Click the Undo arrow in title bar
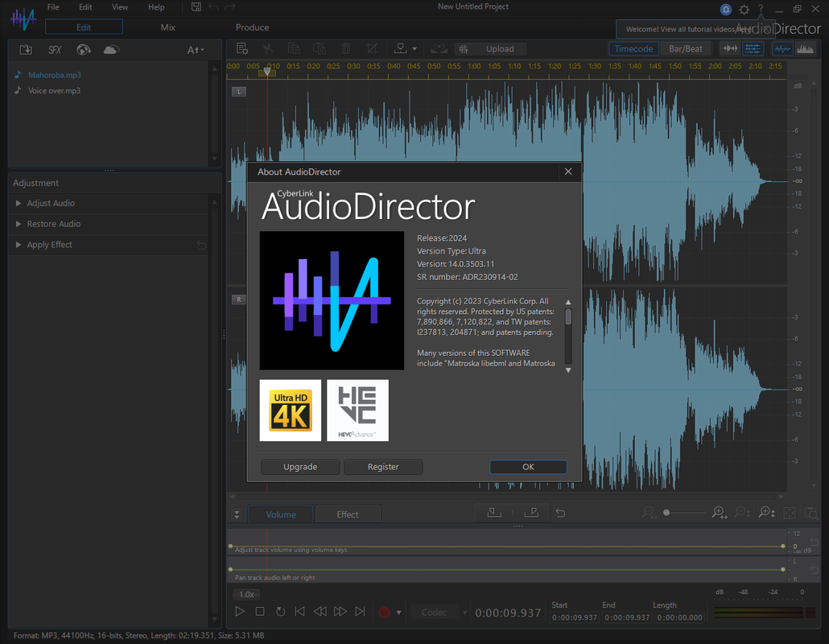829x644 pixels. (x=213, y=7)
